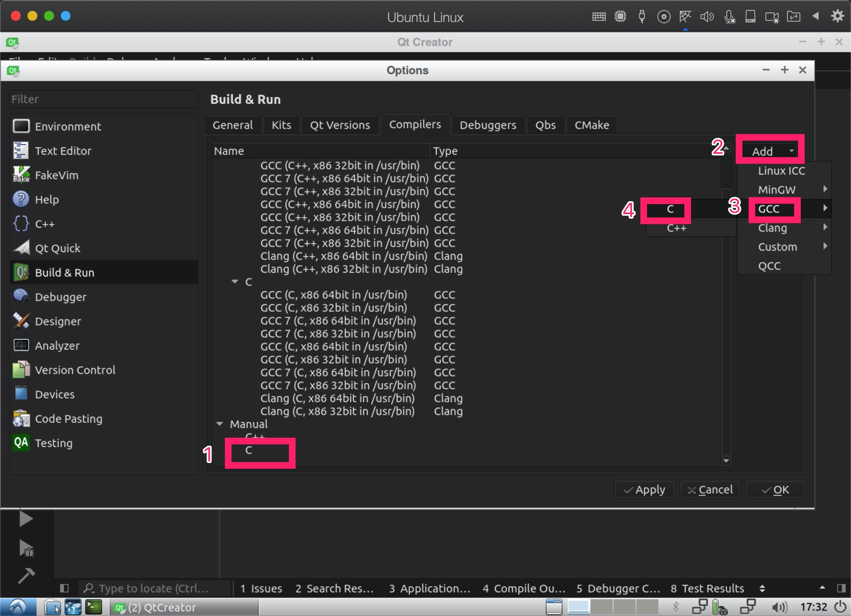851x616 pixels.
Task: Expand the Custom submenu
Action: click(785, 247)
